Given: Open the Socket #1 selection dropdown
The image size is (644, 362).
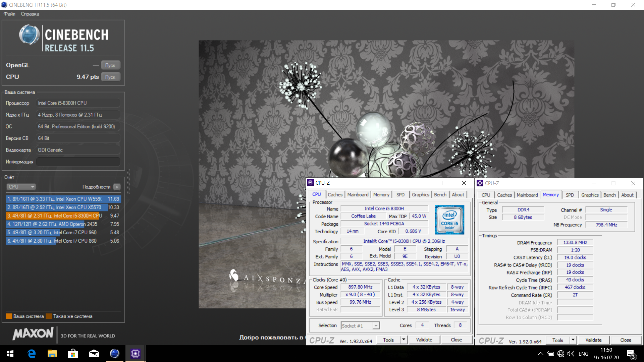Looking at the screenshot, I should 360,325.
